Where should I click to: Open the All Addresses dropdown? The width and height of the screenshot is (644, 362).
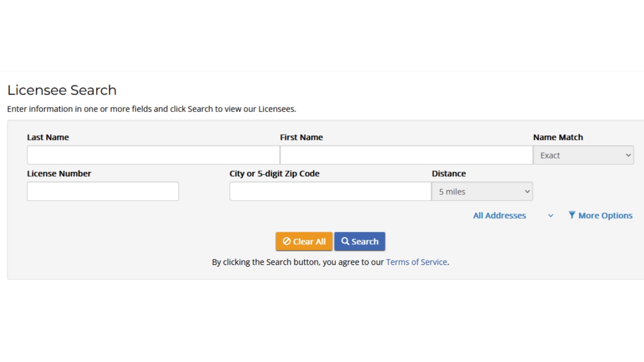pyautogui.click(x=499, y=216)
